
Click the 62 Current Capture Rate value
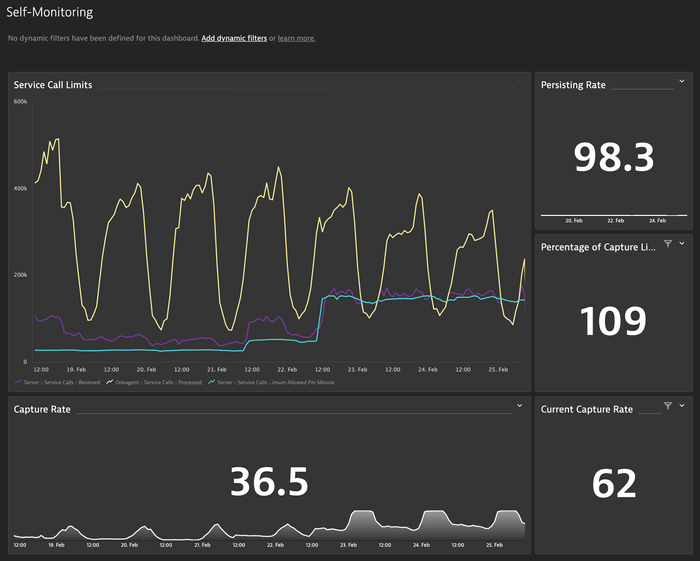613,483
